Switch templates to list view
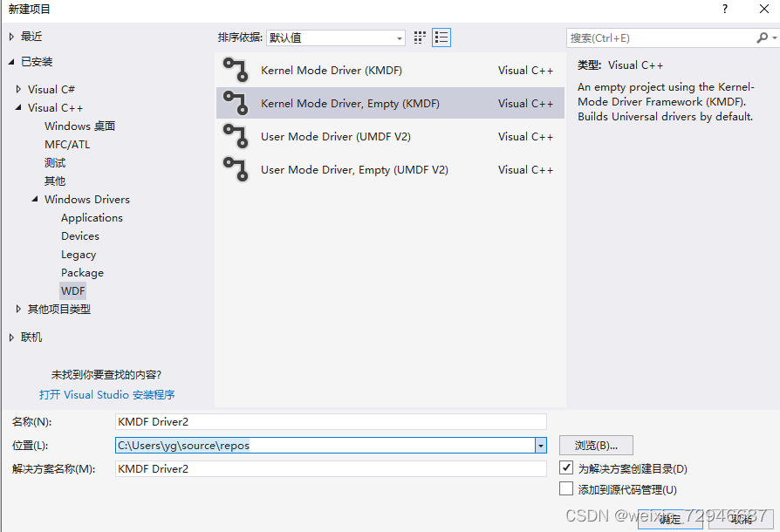The width and height of the screenshot is (780, 532). 441,38
